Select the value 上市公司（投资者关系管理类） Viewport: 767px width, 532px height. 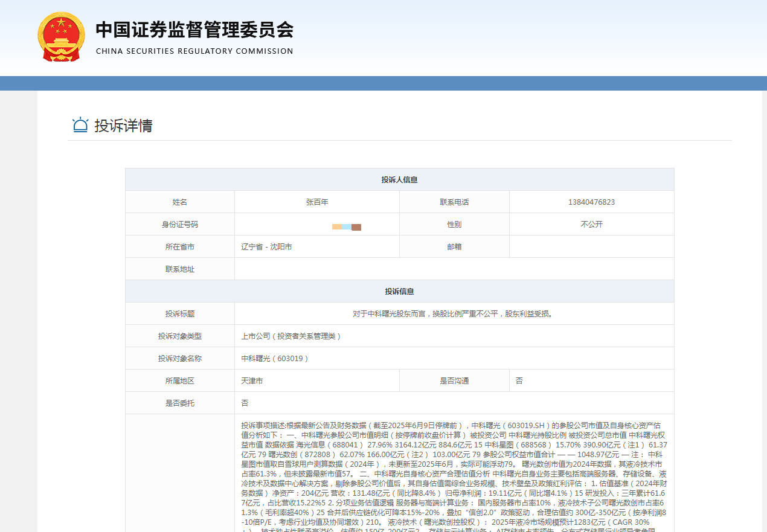coord(291,336)
